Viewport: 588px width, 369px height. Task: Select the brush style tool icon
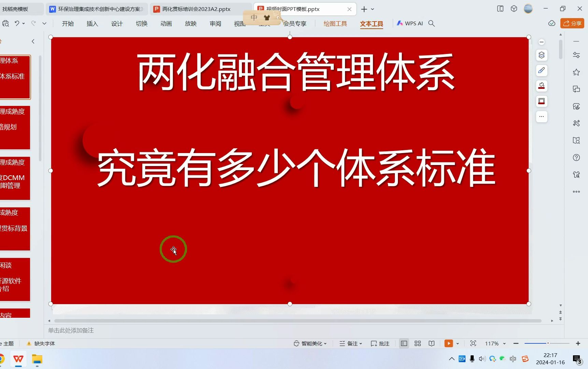542,70
